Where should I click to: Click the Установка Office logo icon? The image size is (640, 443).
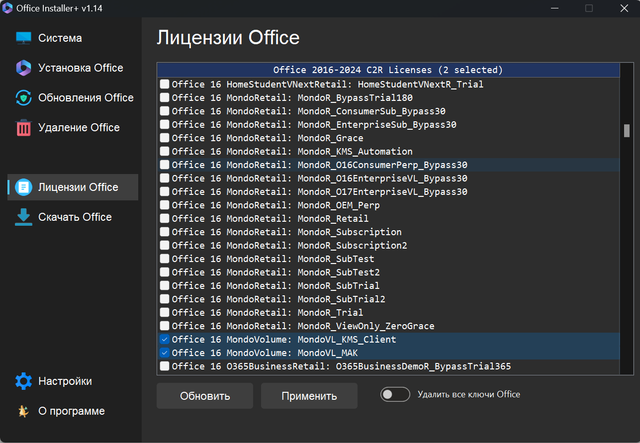click(x=23, y=68)
